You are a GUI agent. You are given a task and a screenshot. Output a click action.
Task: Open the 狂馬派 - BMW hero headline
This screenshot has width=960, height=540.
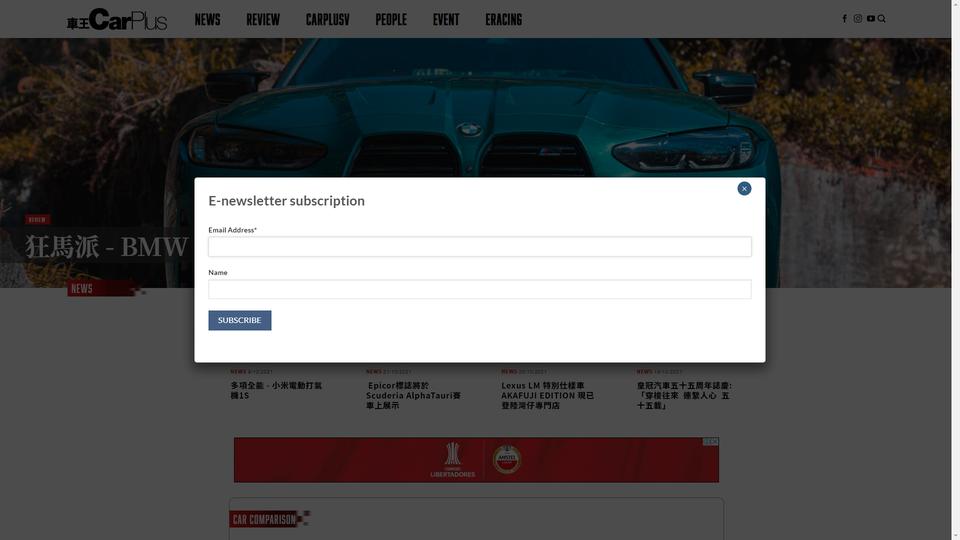107,247
